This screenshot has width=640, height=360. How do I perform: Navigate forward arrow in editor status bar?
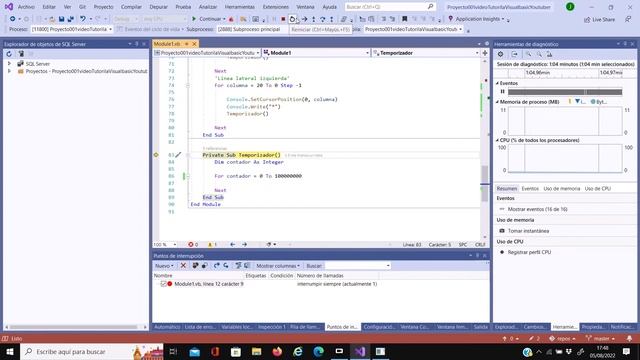click(x=244, y=244)
